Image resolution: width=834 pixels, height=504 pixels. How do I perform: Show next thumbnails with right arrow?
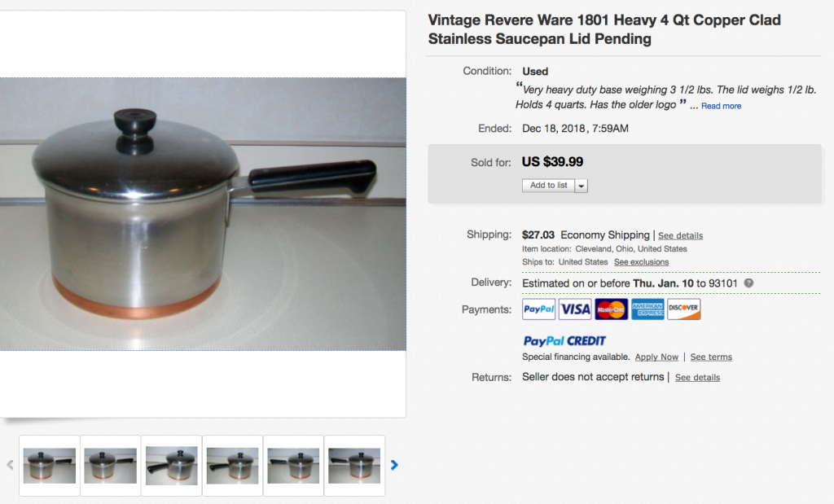pyautogui.click(x=394, y=465)
